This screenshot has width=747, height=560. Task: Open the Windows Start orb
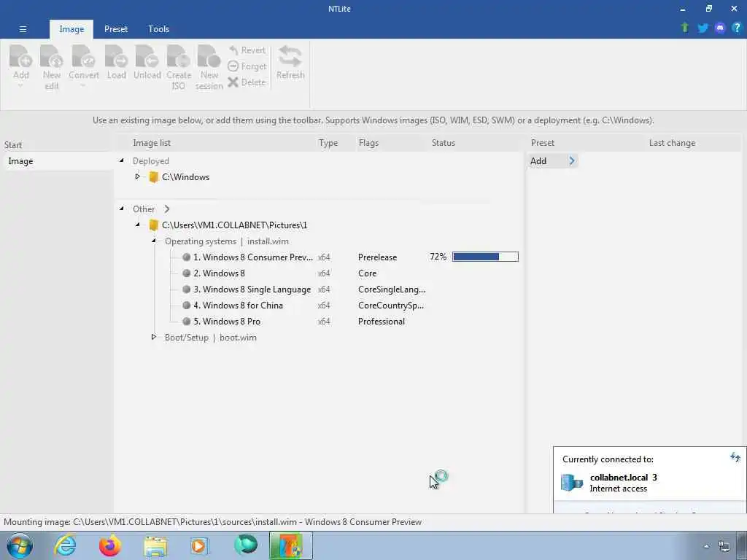pyautogui.click(x=20, y=545)
